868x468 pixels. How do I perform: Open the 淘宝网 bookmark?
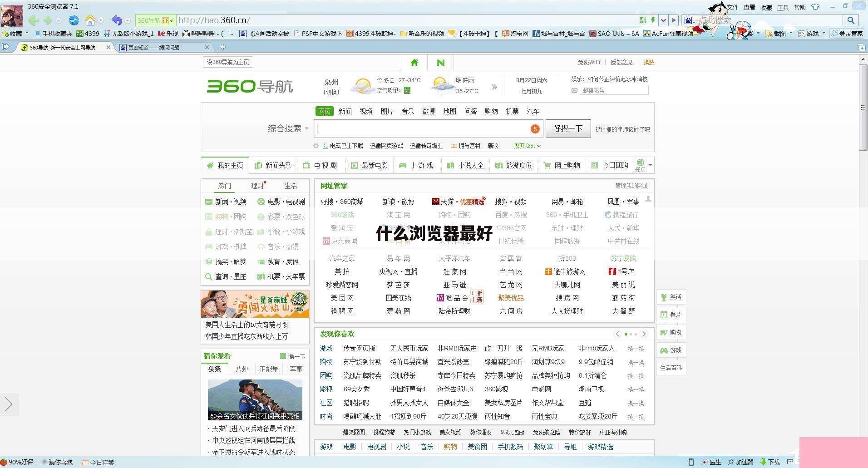[x=515, y=33]
